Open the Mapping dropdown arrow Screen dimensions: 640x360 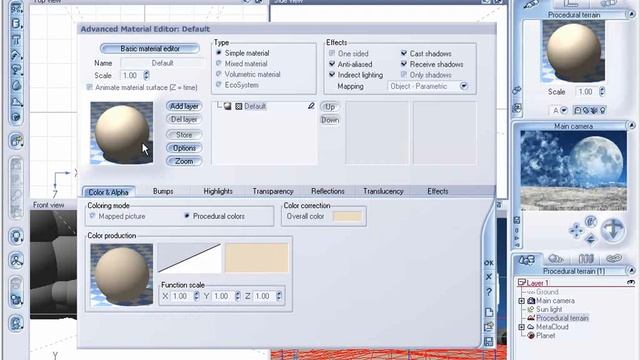point(463,86)
